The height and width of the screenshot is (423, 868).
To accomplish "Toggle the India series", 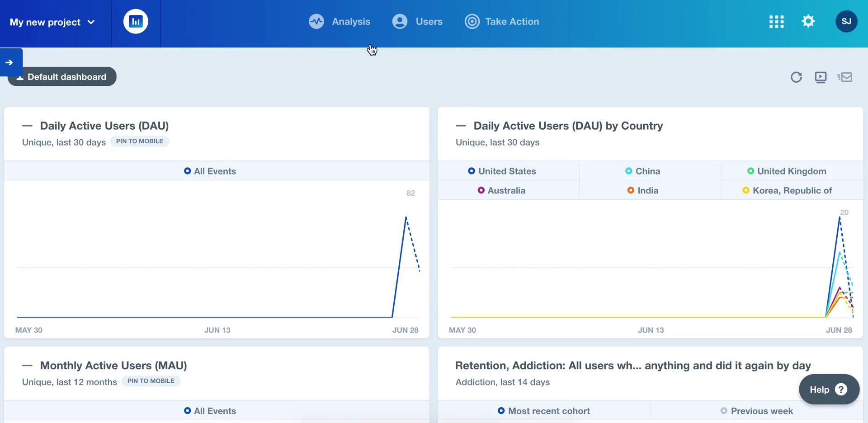I will pyautogui.click(x=642, y=191).
